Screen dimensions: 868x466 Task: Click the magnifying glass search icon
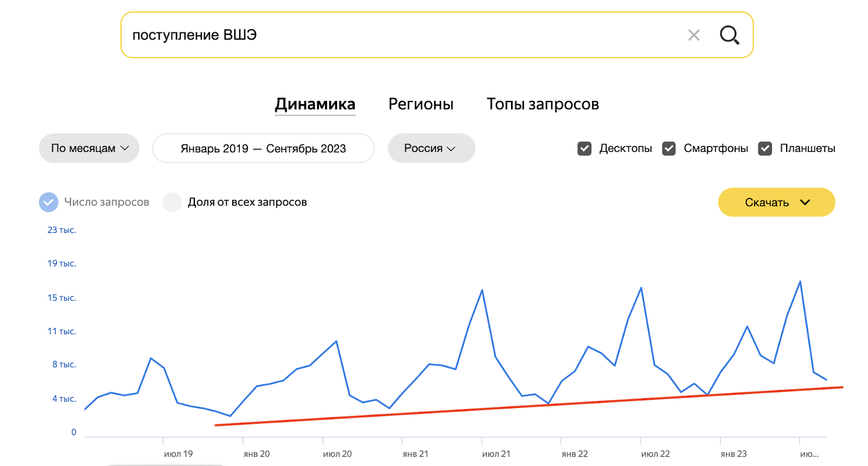pos(729,35)
